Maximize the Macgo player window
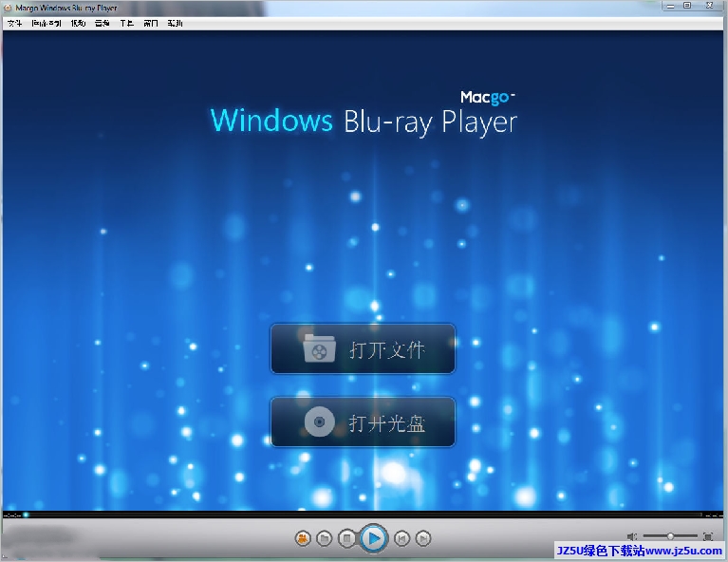Viewport: 728px width, 562px height. (687, 6)
